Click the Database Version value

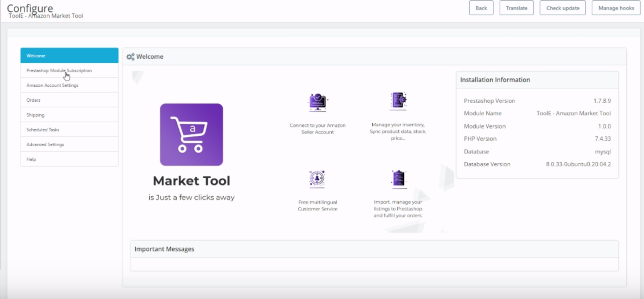(578, 164)
